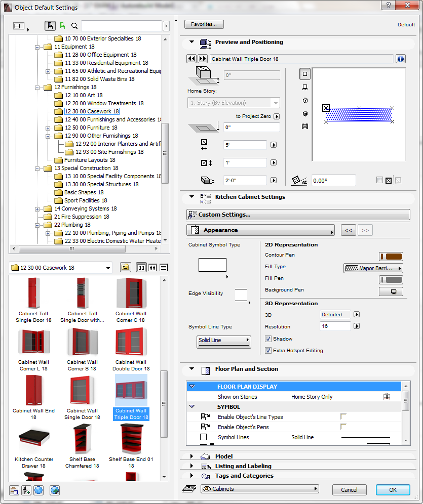This screenshot has width=423, height=504.
Task: Open the 3D axonometric preview icon
Action: (x=304, y=101)
